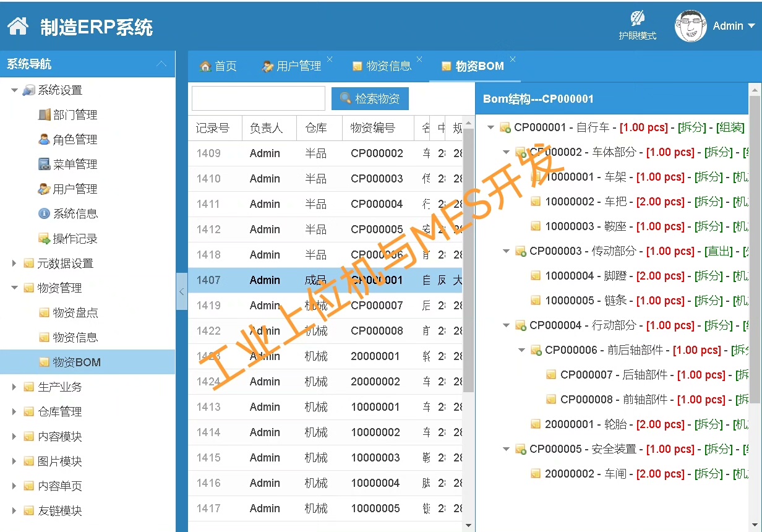Click folder icon of 20000001 轮胎
762x532 pixels.
(x=536, y=424)
